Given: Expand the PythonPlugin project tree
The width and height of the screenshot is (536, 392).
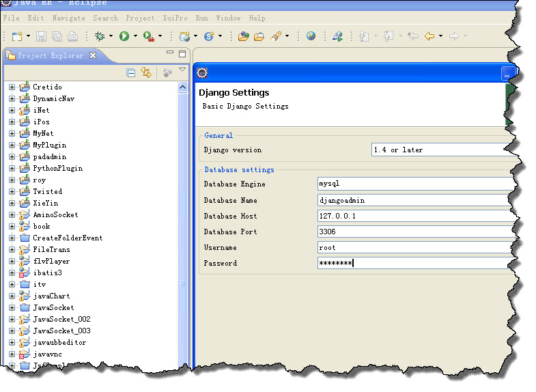Looking at the screenshot, I should coord(12,169).
